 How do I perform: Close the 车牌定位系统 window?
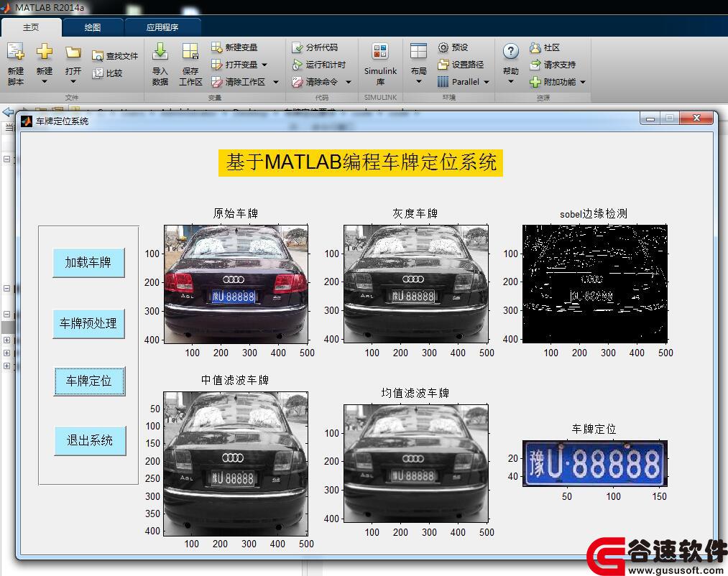(x=696, y=119)
